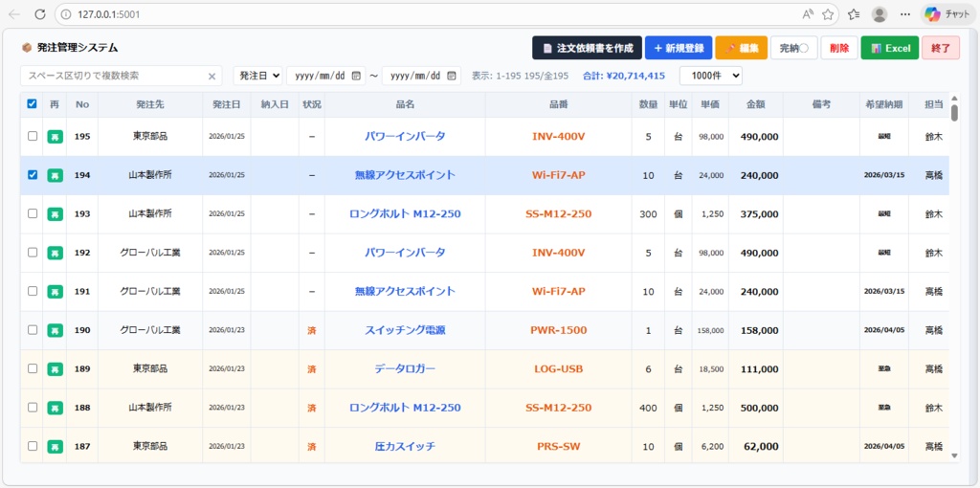980x488 pixels.
Task: Check the box for order 192
Action: point(33,253)
